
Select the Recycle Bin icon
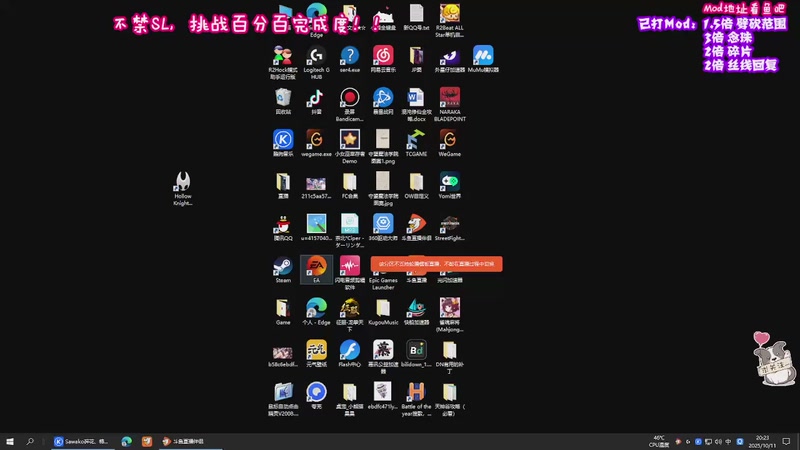coord(283,101)
